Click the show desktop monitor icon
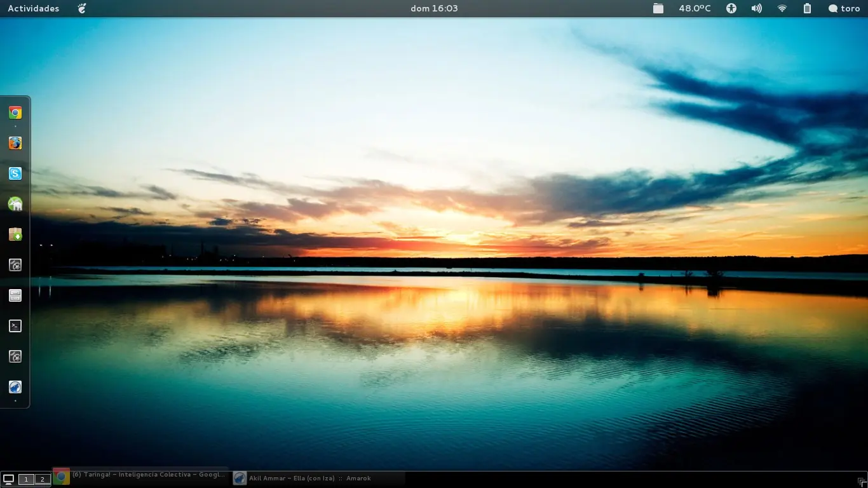This screenshot has width=868, height=488. click(9, 479)
